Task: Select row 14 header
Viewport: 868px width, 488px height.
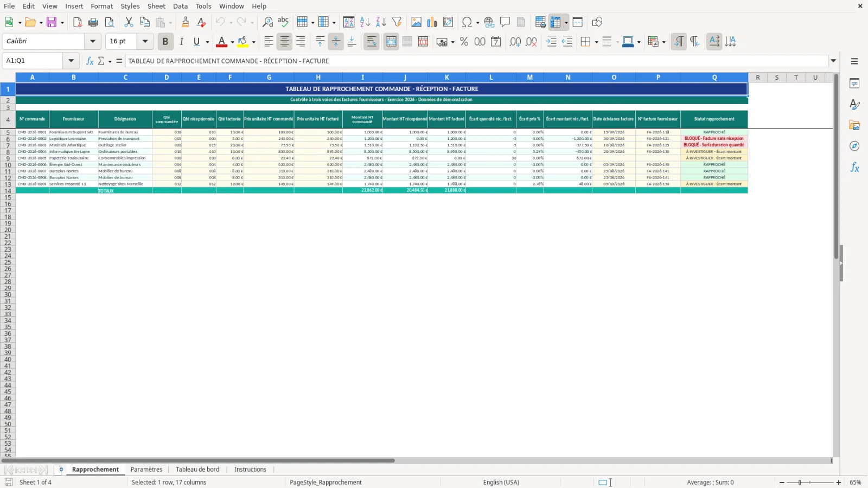Action: [x=8, y=191]
